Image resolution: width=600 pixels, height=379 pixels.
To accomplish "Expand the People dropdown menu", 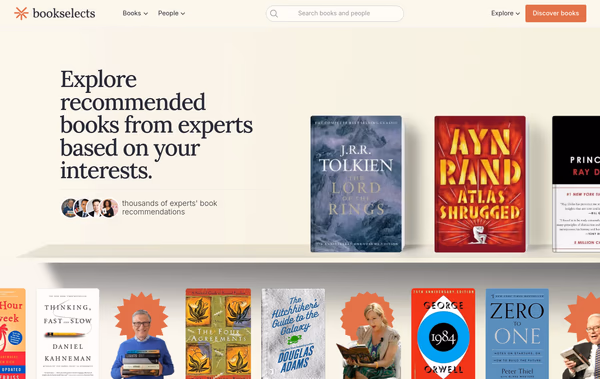I will click(x=171, y=13).
